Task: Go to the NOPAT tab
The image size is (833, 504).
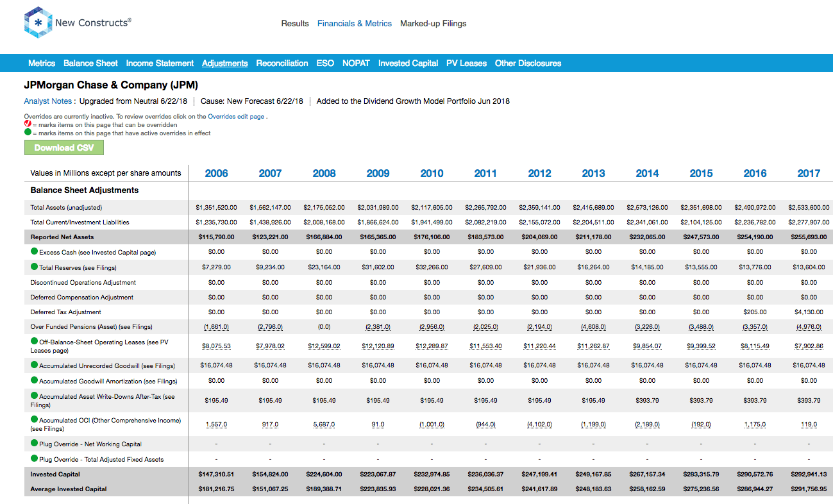Action: point(356,63)
